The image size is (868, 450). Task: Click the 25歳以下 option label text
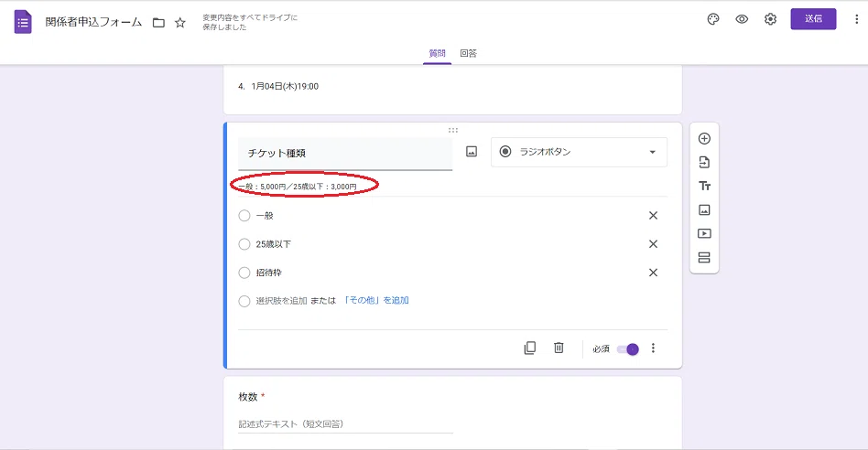click(273, 244)
